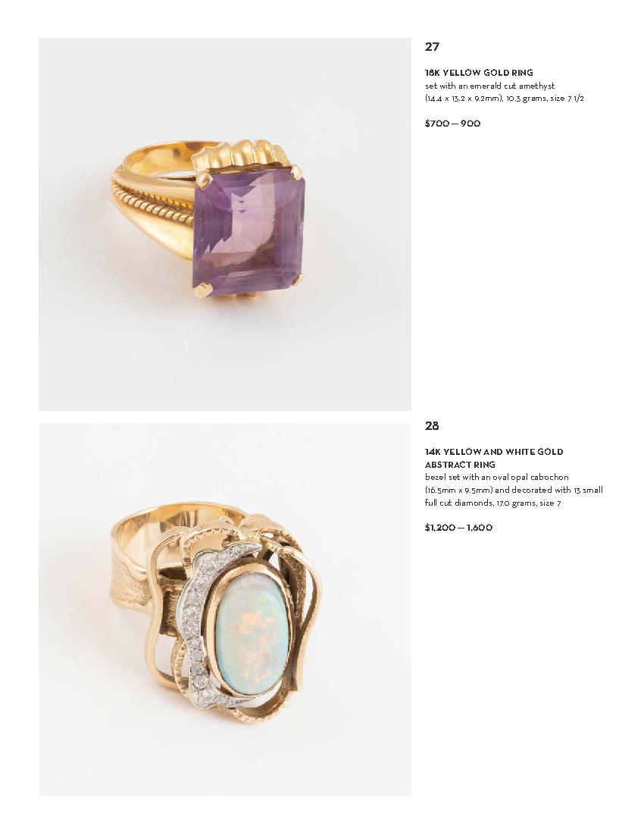Select the 18K Yellow Gold Ring title

coord(479,72)
